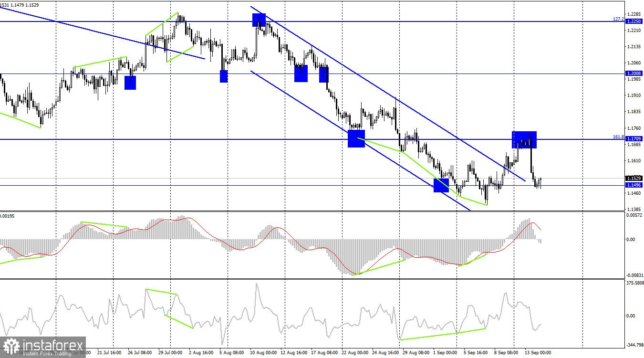Click the 1.1835 axis value
The width and height of the screenshot is (644, 358).
634,112
